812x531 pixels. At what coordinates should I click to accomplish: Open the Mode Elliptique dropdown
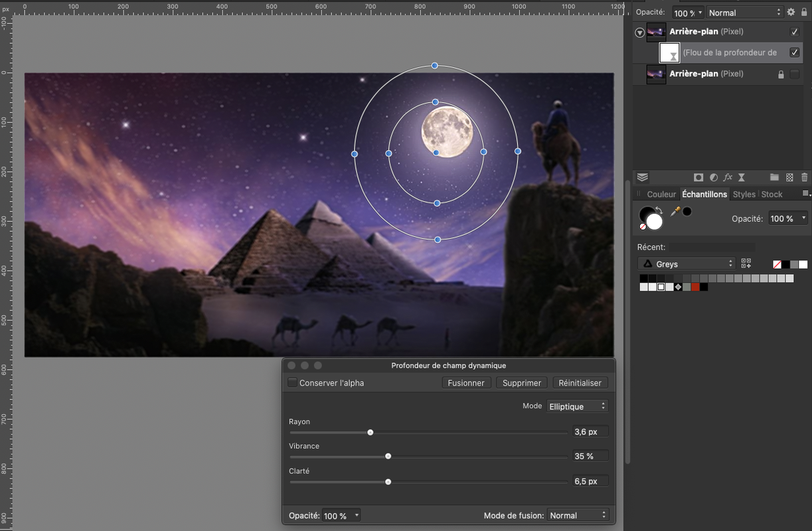tap(577, 406)
